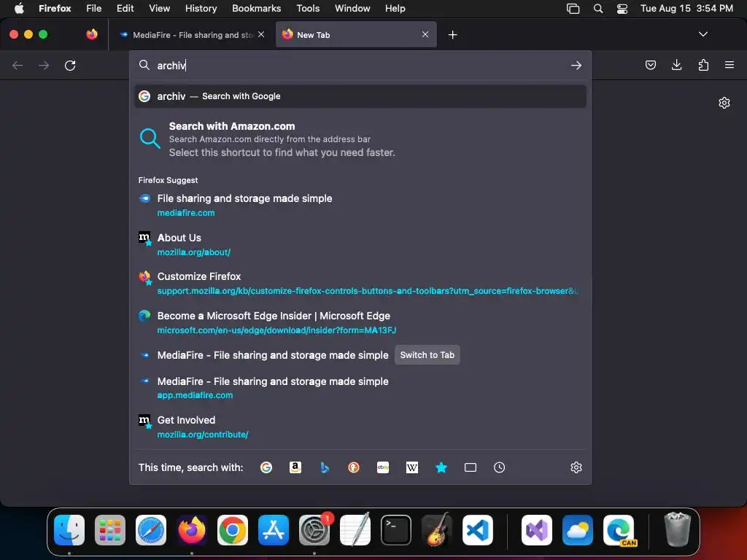Search this time with Bing icon

point(325,467)
